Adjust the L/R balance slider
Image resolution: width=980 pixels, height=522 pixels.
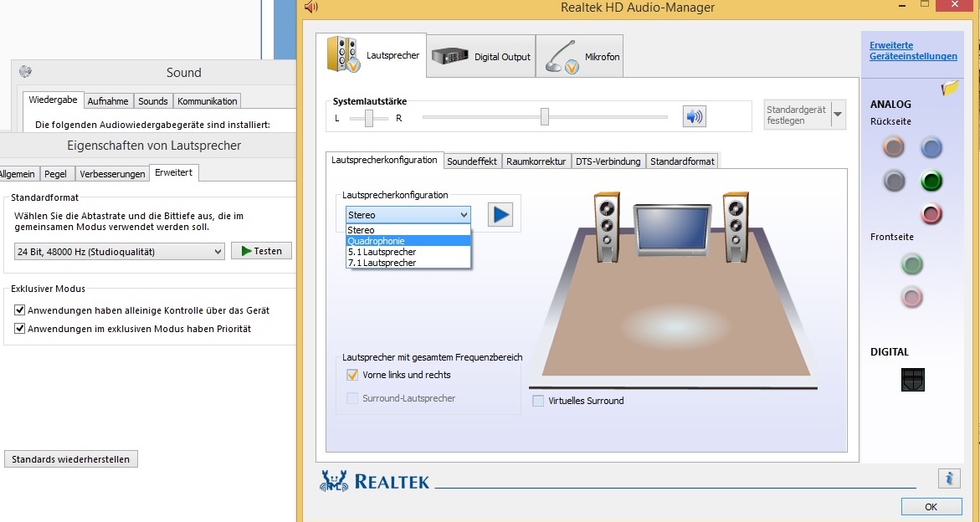click(x=369, y=118)
